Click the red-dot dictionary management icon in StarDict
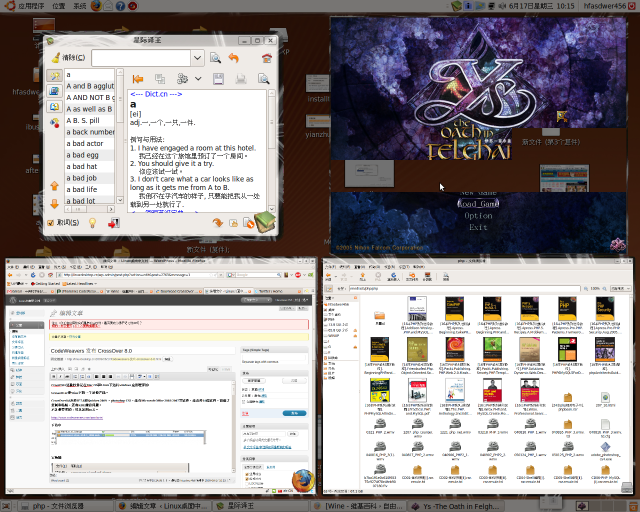This screenshot has width=640, height=512. [54, 122]
